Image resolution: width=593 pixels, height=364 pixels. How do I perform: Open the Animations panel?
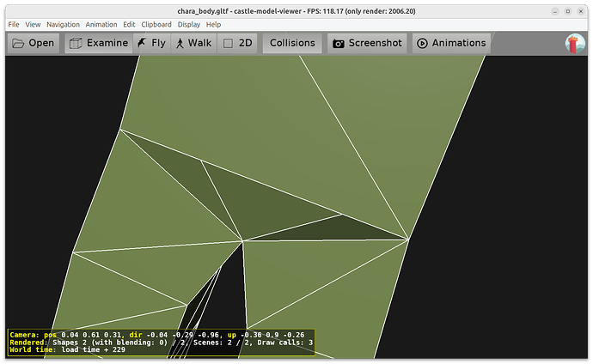(451, 43)
